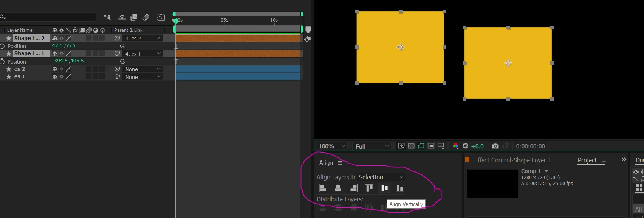The image size is (644, 218).
Task: Click the Layer Name column header
Action: (x=20, y=30)
